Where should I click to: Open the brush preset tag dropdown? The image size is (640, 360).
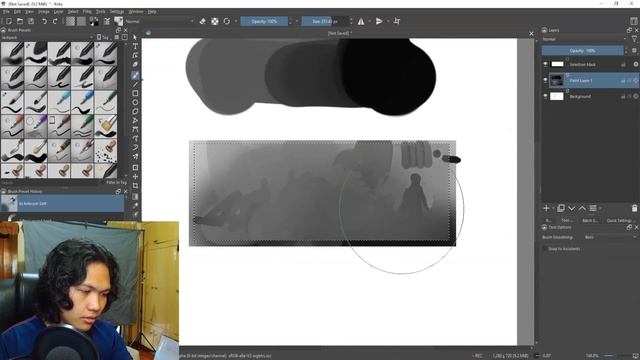pos(47,37)
